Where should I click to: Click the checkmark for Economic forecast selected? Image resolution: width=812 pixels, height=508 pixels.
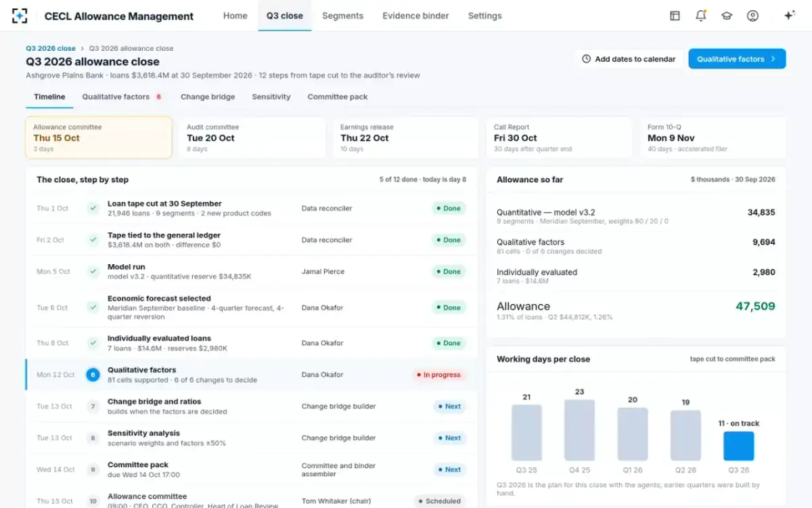coord(93,308)
